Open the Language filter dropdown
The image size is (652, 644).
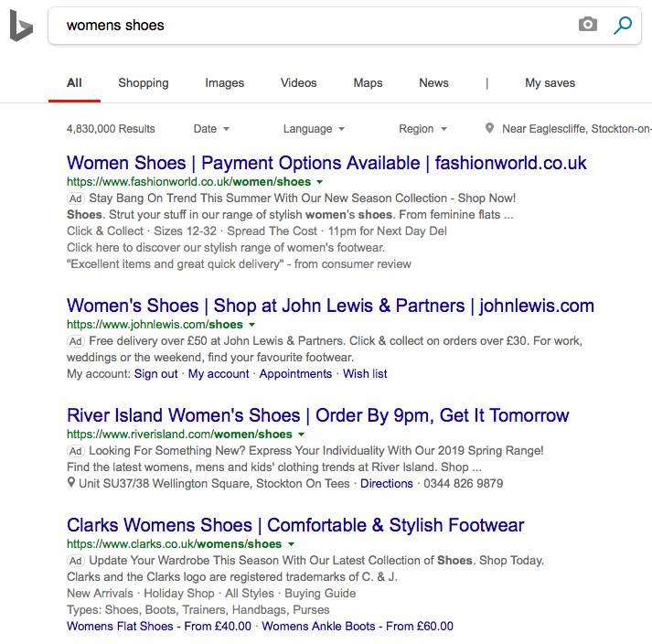coord(314,129)
